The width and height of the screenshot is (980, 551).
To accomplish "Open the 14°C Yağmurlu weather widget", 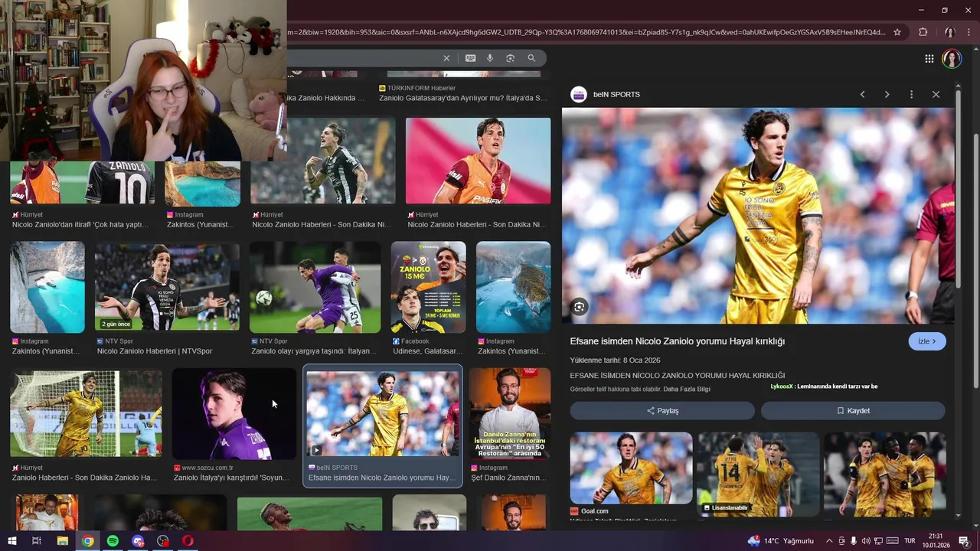I will [781, 541].
